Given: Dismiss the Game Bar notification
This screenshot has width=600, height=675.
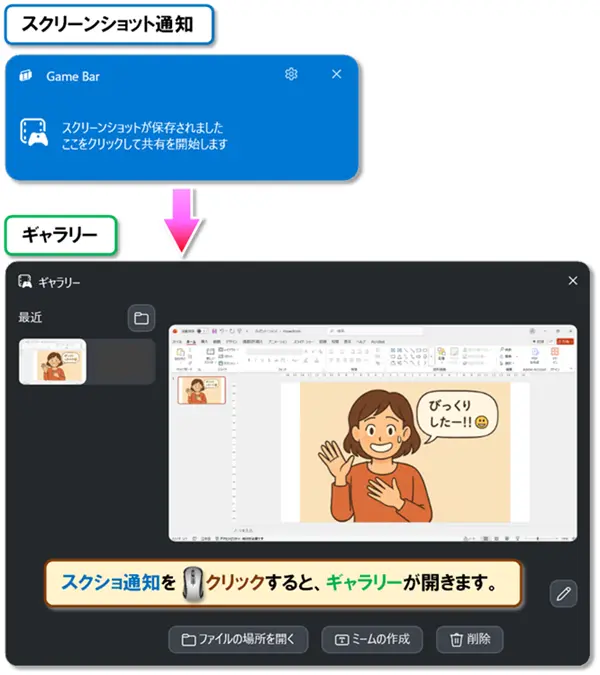Looking at the screenshot, I should coord(337,74).
